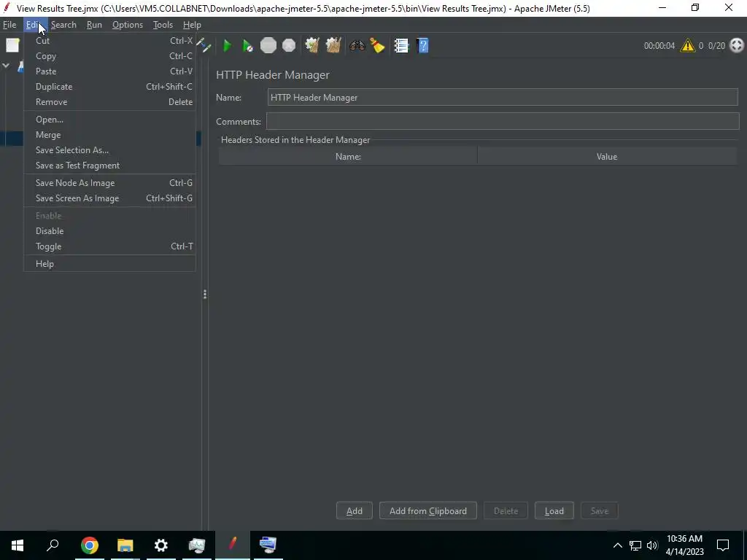Screen dimensions: 747x560
Task: Click the panel split divider handle dots
Action: click(205, 295)
